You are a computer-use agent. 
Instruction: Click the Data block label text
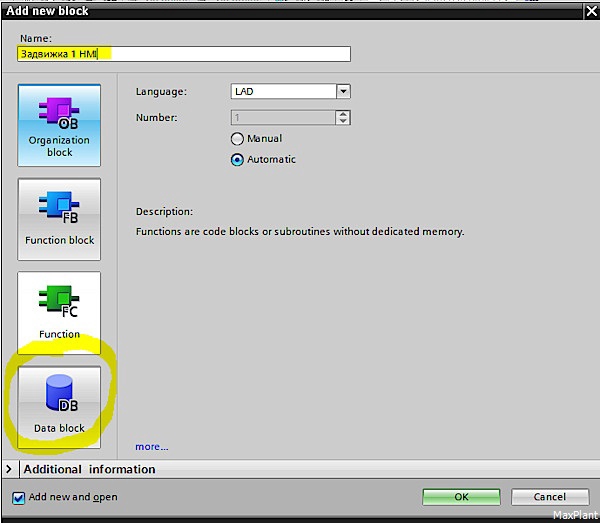pos(59,428)
